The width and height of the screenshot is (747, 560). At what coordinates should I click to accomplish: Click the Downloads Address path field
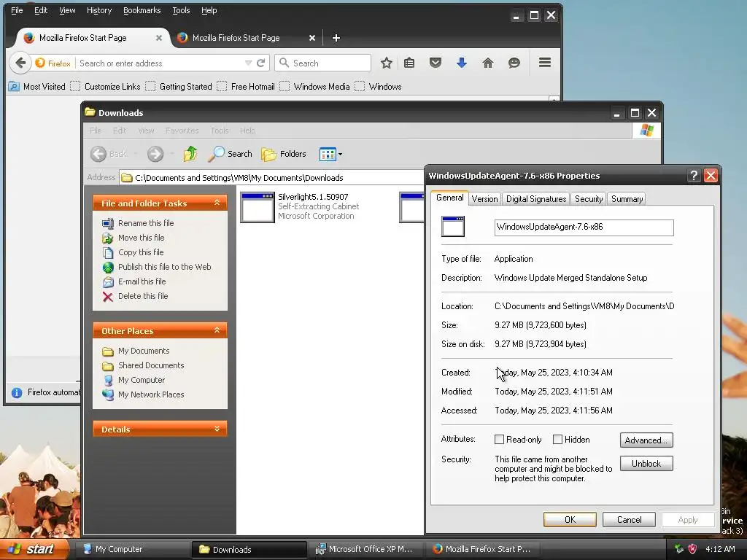coord(271,178)
